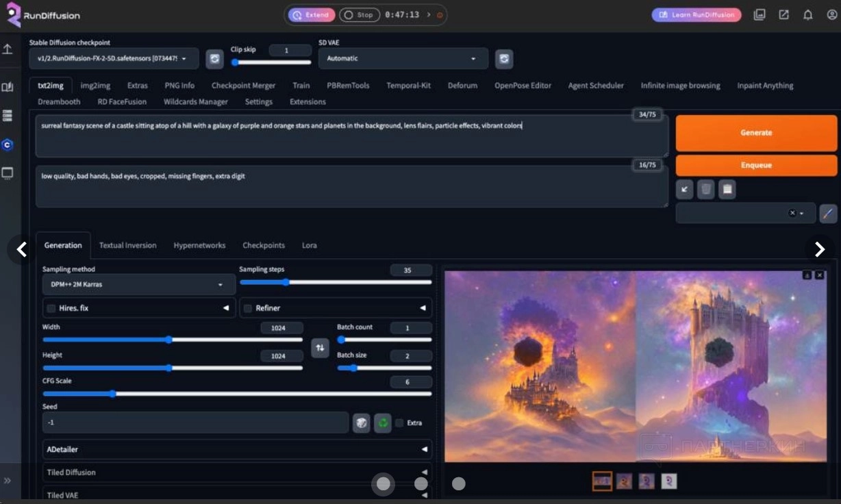Enable the Hires. fix checkbox

[x=51, y=308]
